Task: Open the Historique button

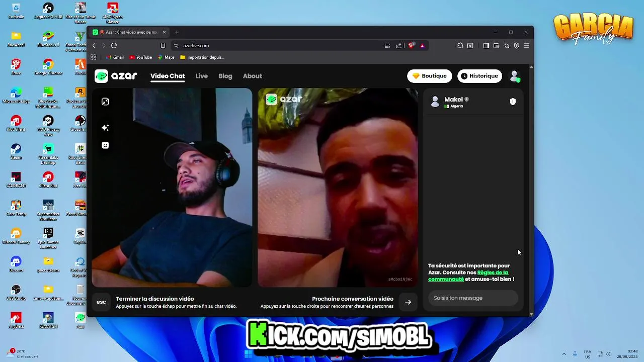Action: 479,76
